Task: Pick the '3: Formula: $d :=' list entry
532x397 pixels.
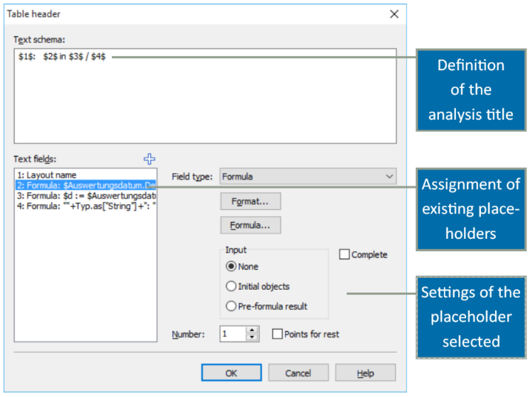Action: pos(85,195)
